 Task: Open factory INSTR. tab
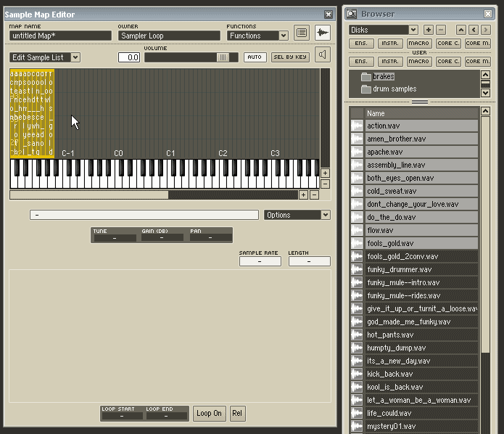[x=390, y=43]
